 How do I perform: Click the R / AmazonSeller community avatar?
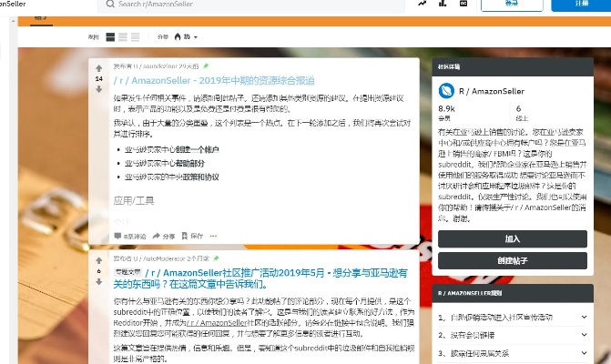446,90
